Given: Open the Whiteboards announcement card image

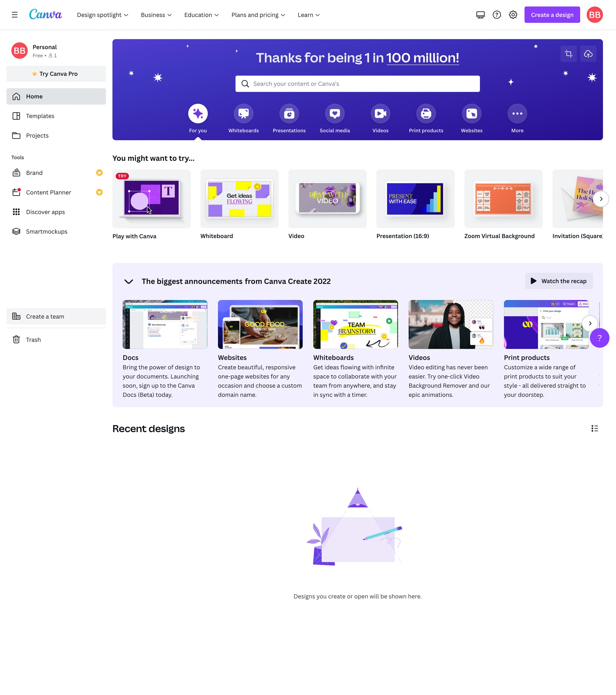Looking at the screenshot, I should (x=355, y=324).
